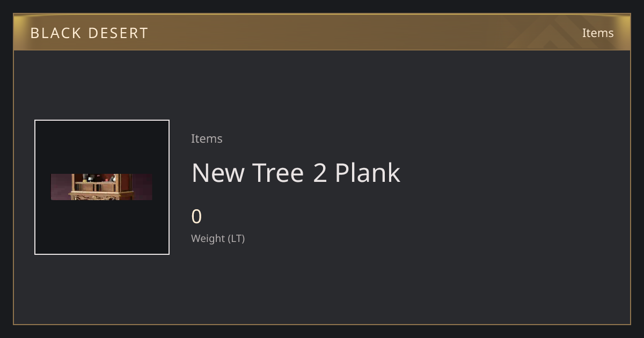This screenshot has width=644, height=338.
Task: Click the weight value 0
Action: click(x=196, y=217)
